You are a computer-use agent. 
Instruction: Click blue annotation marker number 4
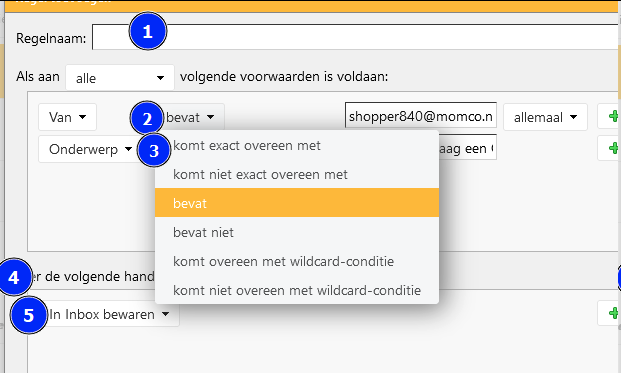click(x=14, y=277)
